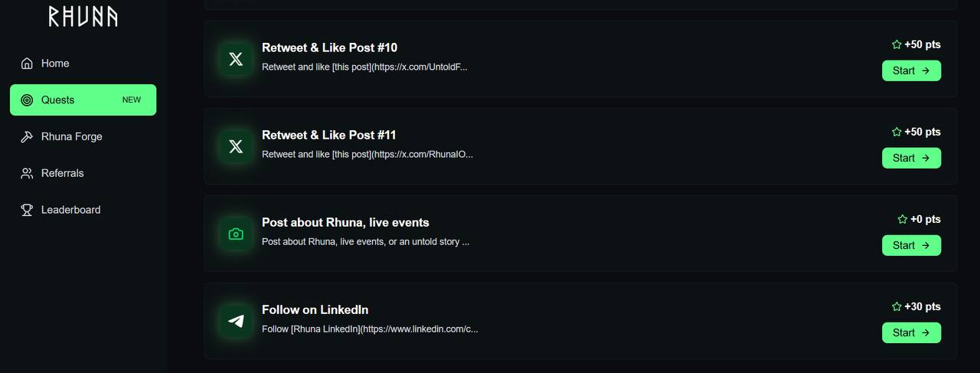Image resolution: width=980 pixels, height=373 pixels.
Task: Start the Follow on LinkedIn quest
Action: point(911,332)
